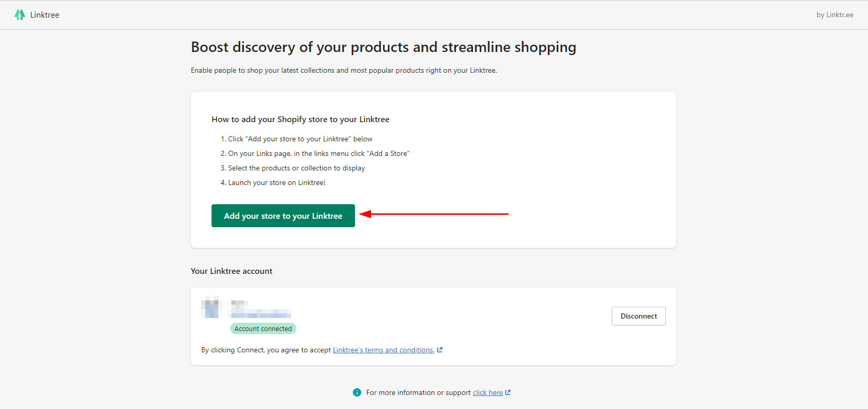Click the "Linktree" app name in header
Viewport: 868px width, 409px height.
coord(45,15)
